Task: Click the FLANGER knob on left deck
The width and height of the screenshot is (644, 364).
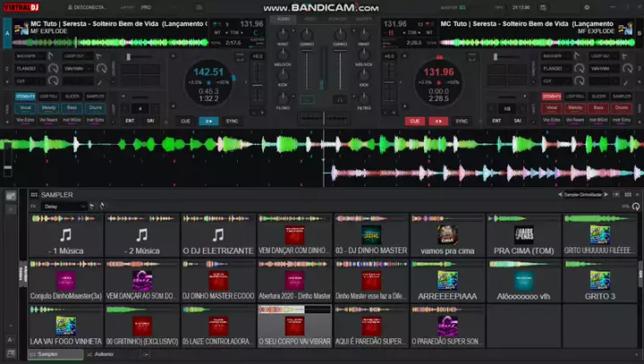Action: 53,69
